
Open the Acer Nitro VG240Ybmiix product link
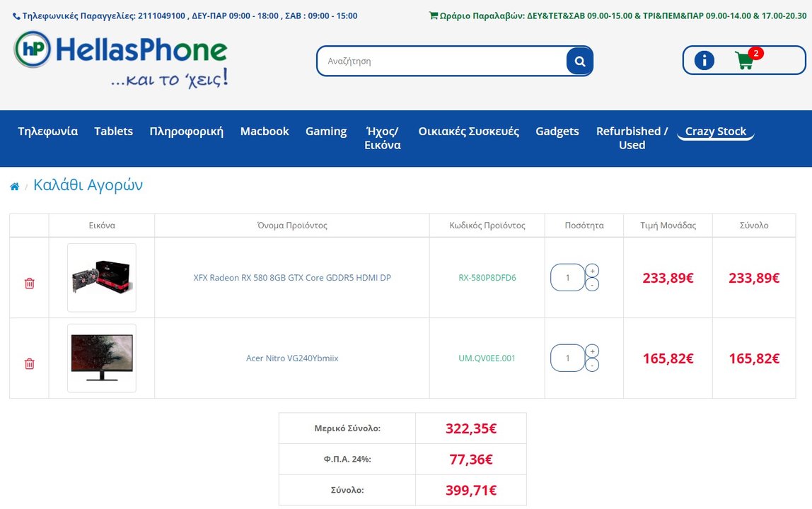pos(292,358)
